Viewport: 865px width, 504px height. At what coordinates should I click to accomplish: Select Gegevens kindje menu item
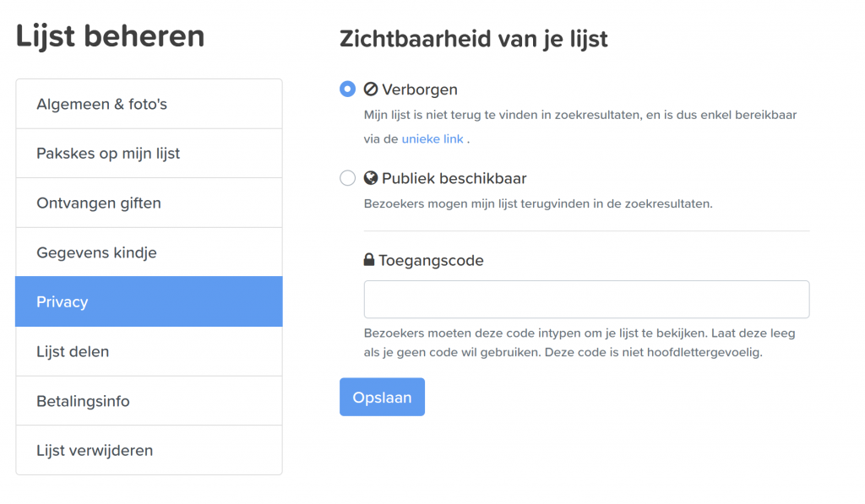(x=149, y=252)
